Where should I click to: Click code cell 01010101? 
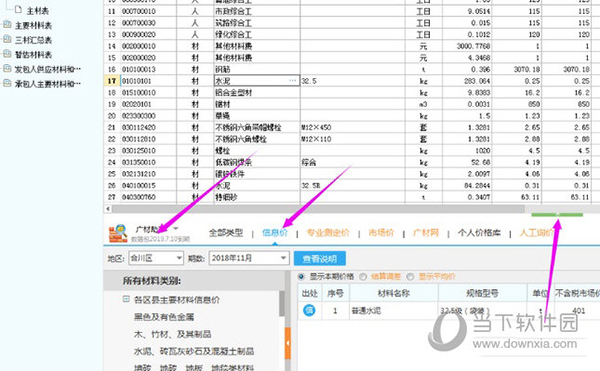click(148, 81)
